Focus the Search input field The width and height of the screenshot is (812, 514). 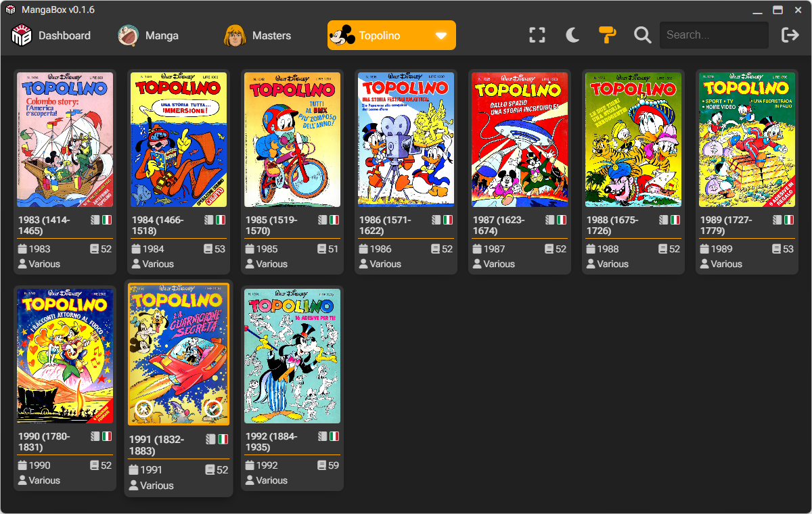[714, 35]
